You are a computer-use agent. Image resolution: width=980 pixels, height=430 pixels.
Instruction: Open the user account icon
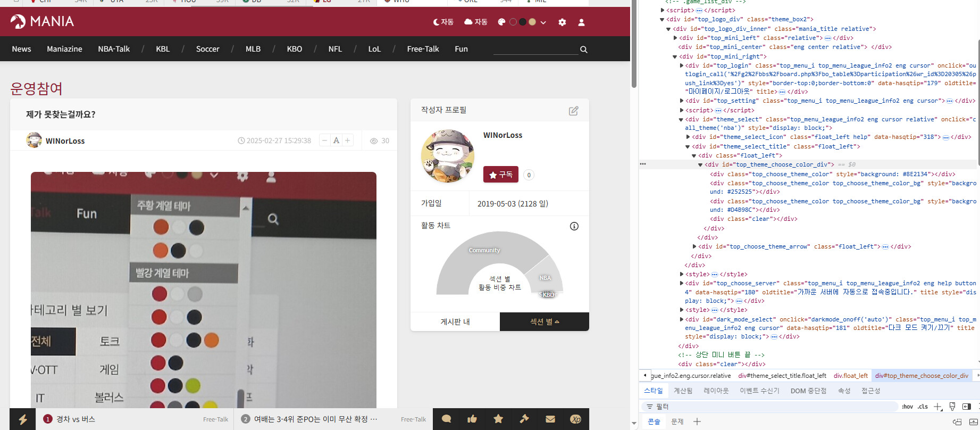point(581,22)
